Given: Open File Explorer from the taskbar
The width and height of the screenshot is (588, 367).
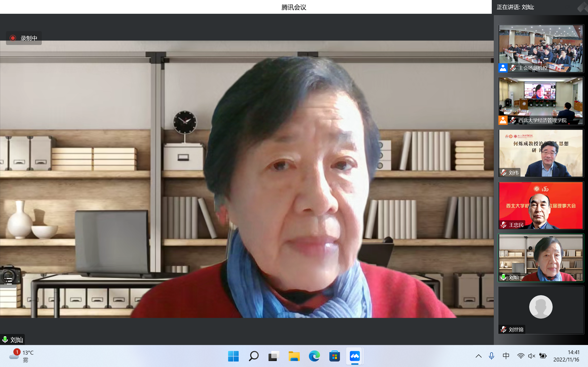Looking at the screenshot, I should point(294,356).
